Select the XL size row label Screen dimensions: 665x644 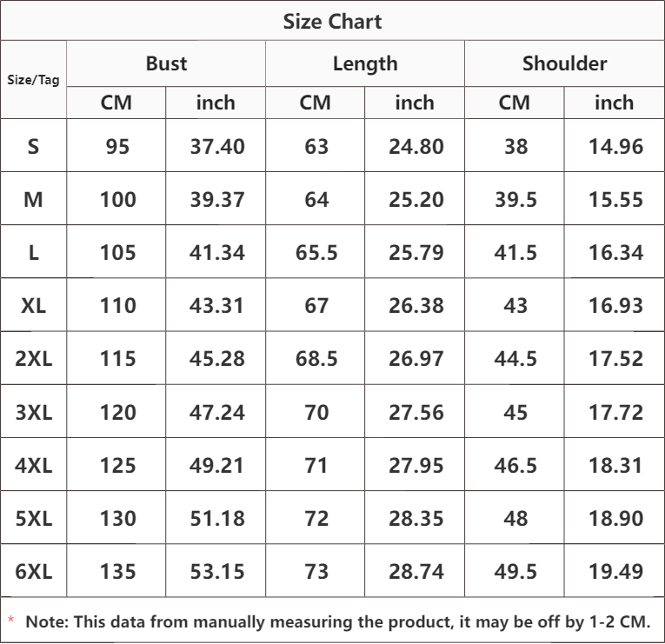pos(33,305)
